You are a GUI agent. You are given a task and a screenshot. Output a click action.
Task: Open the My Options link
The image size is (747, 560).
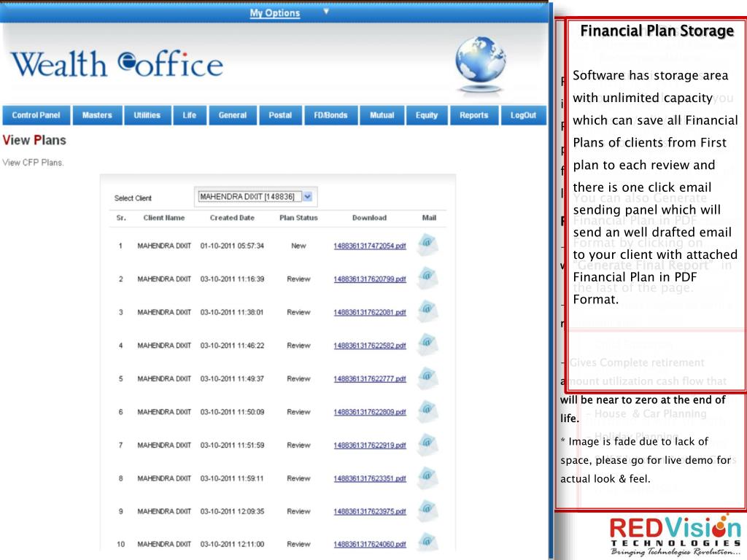click(275, 13)
